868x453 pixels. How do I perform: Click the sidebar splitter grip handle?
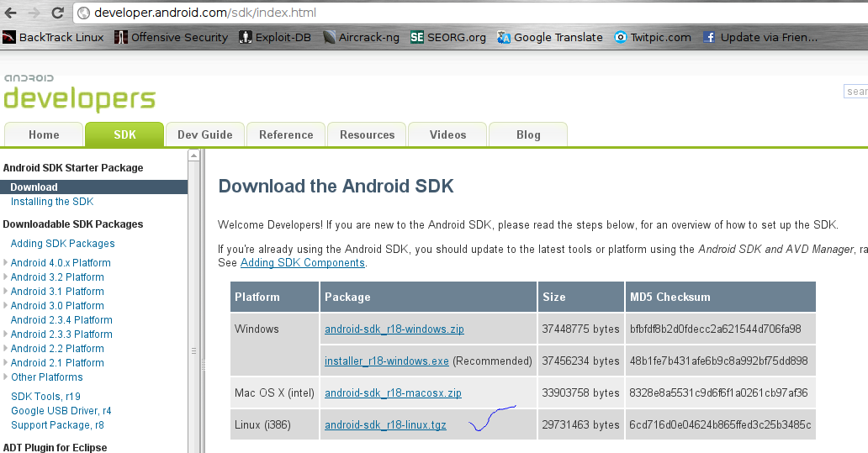(204, 365)
